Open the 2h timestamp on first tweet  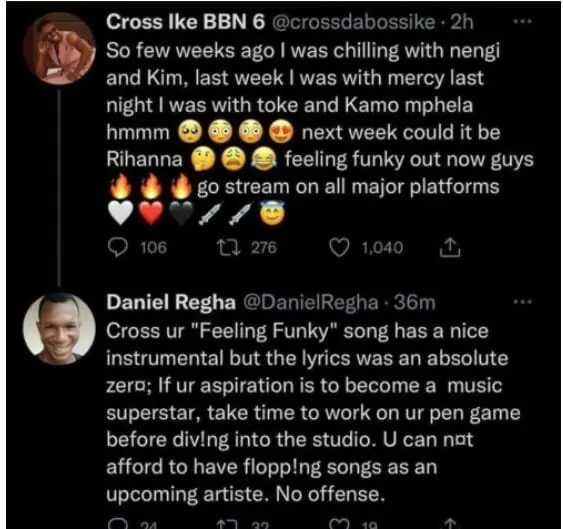click(x=462, y=22)
